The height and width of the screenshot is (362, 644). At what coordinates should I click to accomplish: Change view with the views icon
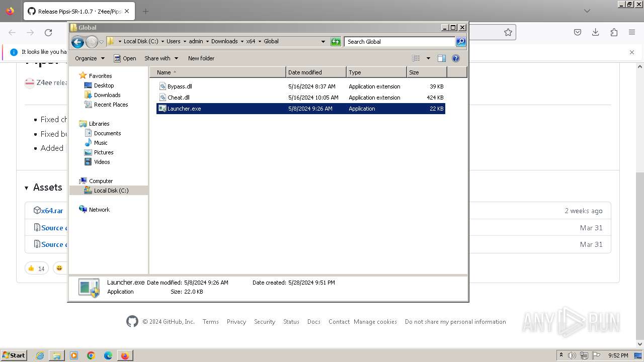pos(416,58)
